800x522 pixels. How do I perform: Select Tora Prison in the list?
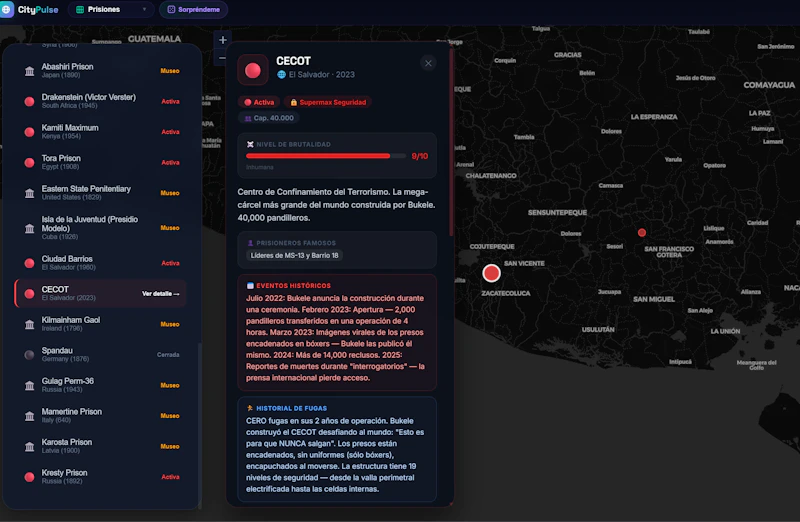(101, 162)
